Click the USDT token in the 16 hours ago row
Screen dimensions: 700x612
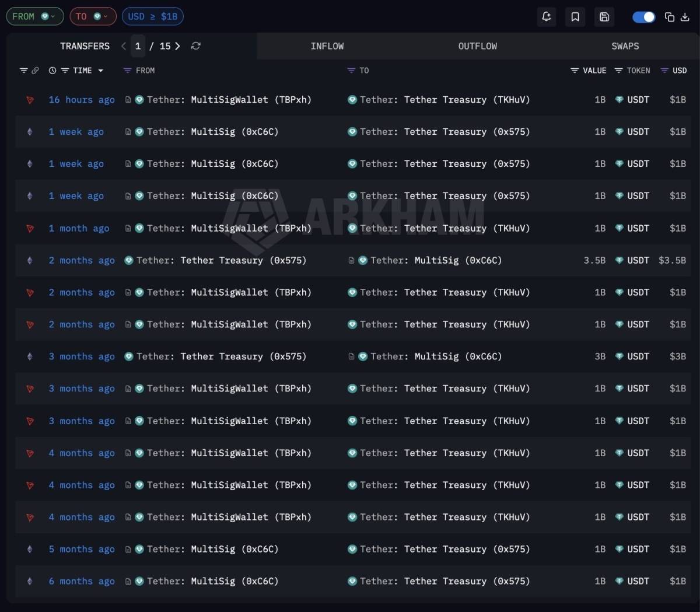632,100
